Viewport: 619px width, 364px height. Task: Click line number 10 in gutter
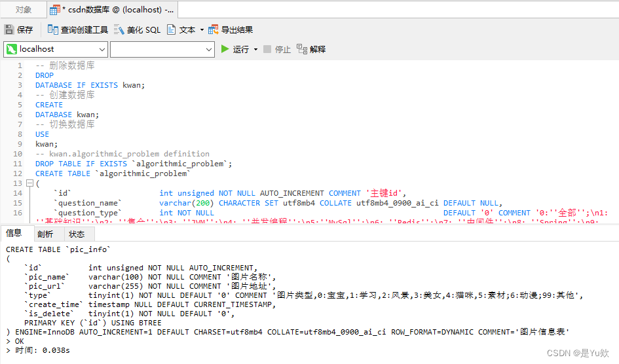18,155
